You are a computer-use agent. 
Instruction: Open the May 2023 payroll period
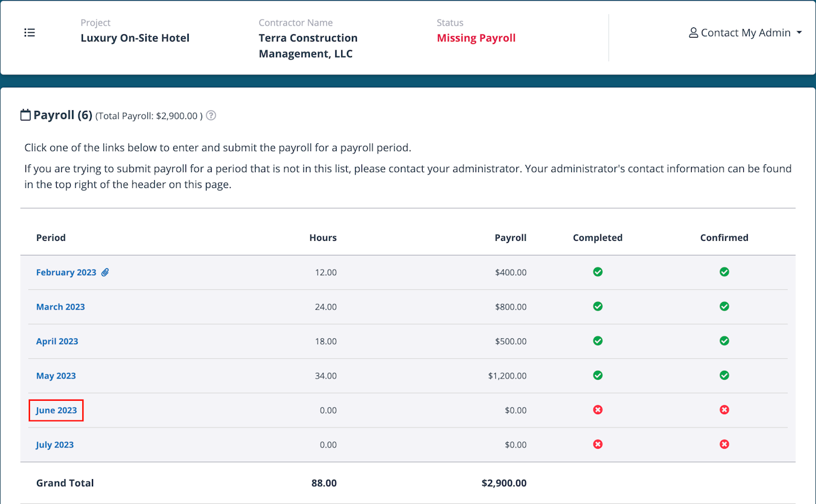(x=55, y=376)
